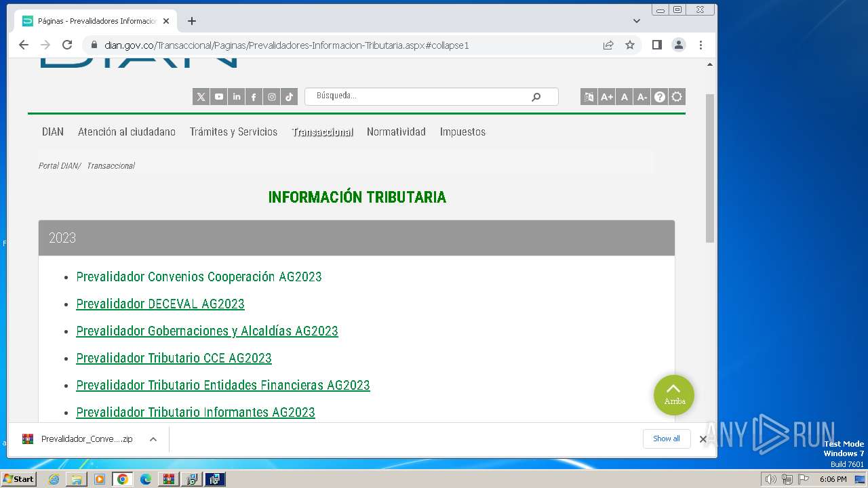
Task: Open a new browser tab
Action: point(192,21)
